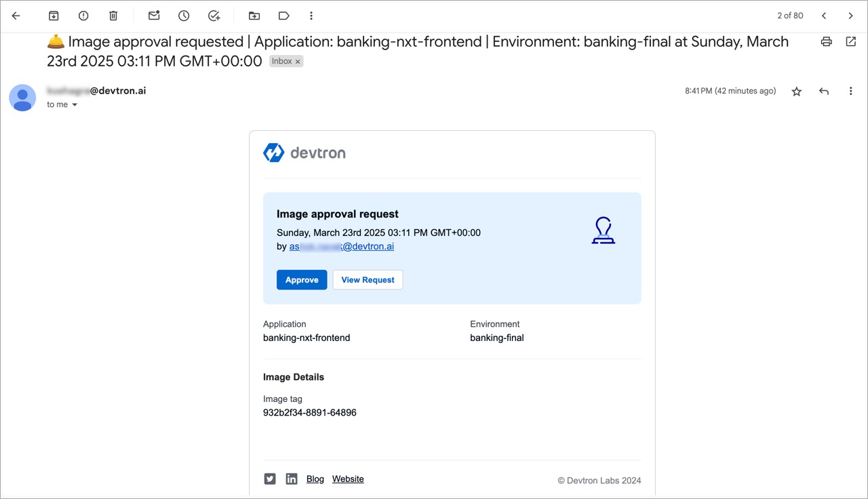
Task: Click the View Request button
Action: pos(368,280)
